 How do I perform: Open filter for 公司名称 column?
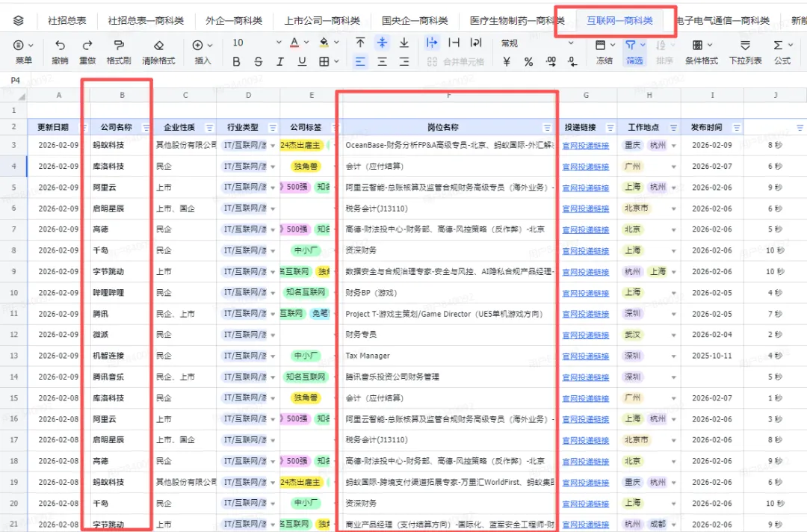point(146,128)
